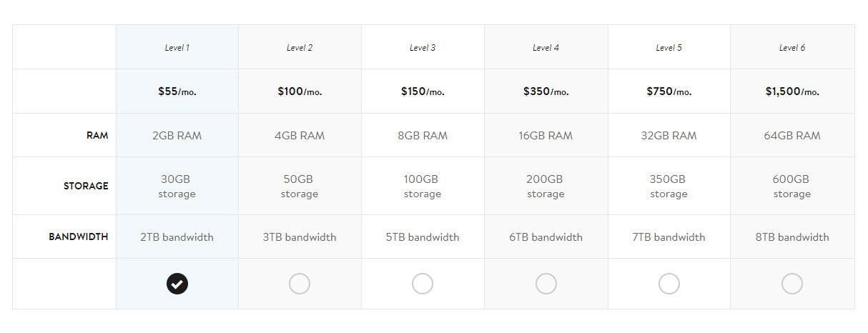Click the BANDWIDTH row label
Image resolution: width=868 pixels, height=333 pixels.
(79, 237)
